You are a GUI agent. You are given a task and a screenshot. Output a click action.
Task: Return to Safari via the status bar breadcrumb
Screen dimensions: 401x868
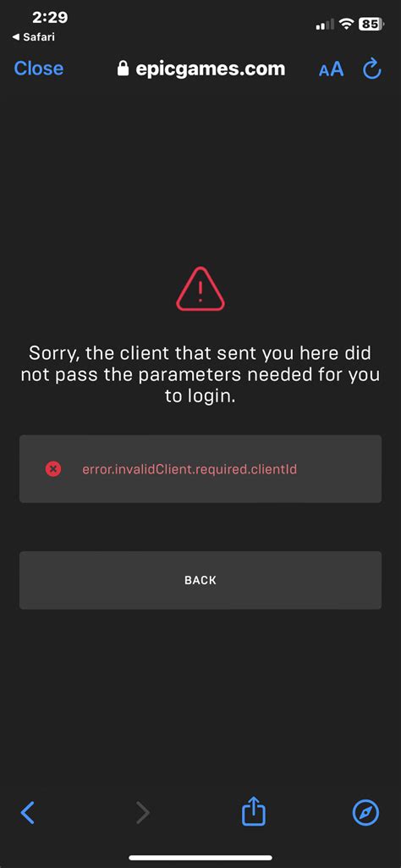point(33,37)
